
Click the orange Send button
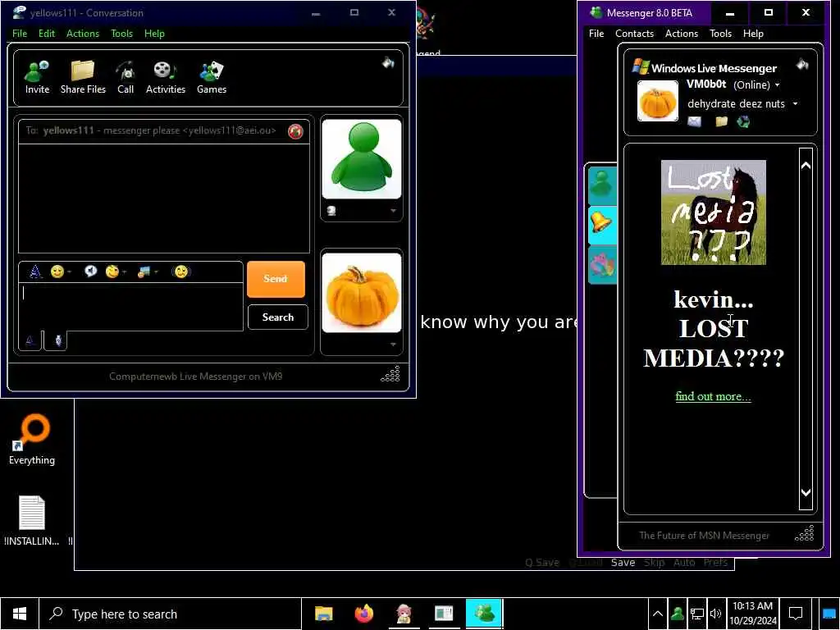click(x=276, y=279)
